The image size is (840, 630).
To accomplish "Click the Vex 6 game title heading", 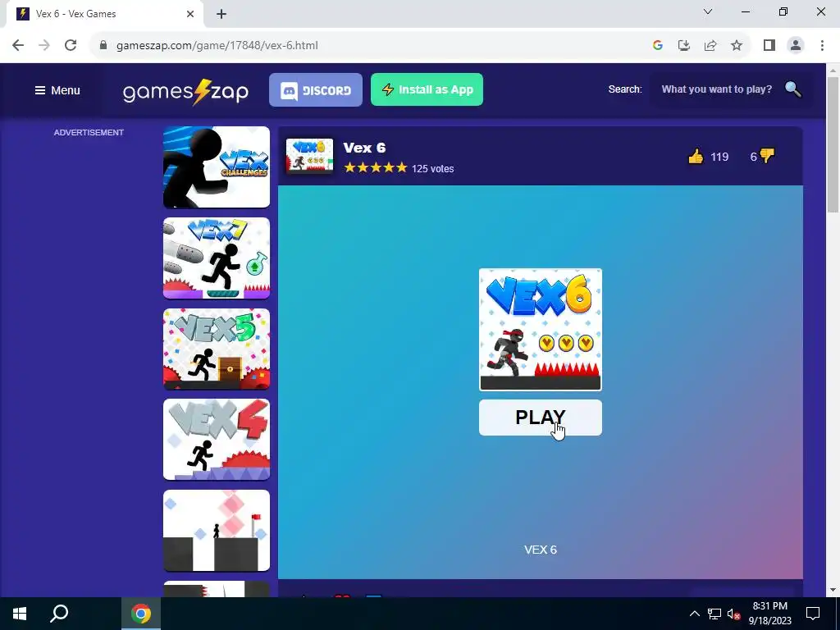I will (364, 148).
